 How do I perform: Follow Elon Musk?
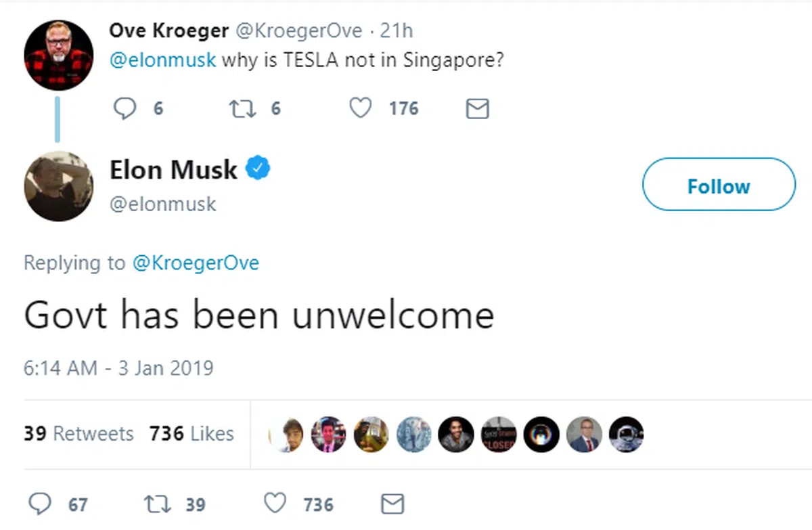click(718, 185)
